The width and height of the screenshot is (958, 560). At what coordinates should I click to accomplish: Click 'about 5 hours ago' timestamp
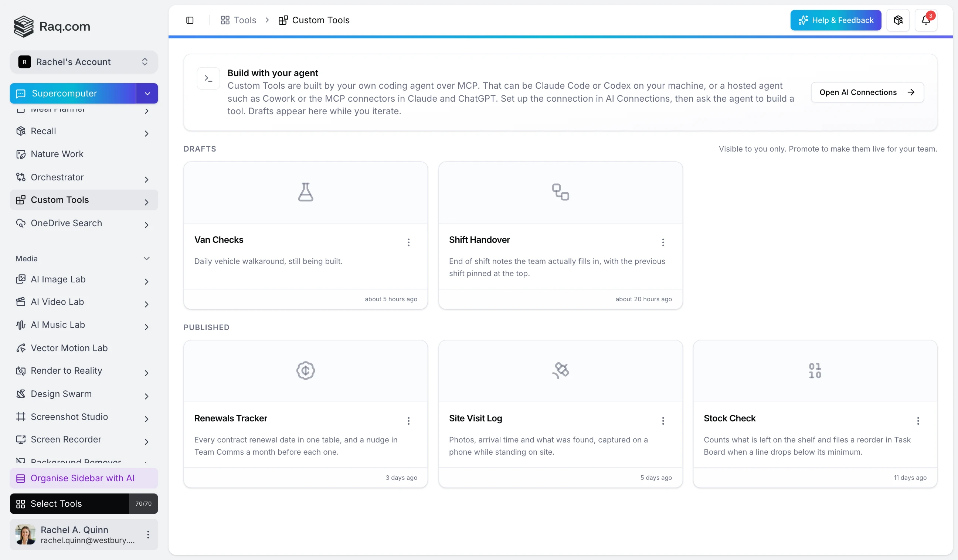click(391, 299)
